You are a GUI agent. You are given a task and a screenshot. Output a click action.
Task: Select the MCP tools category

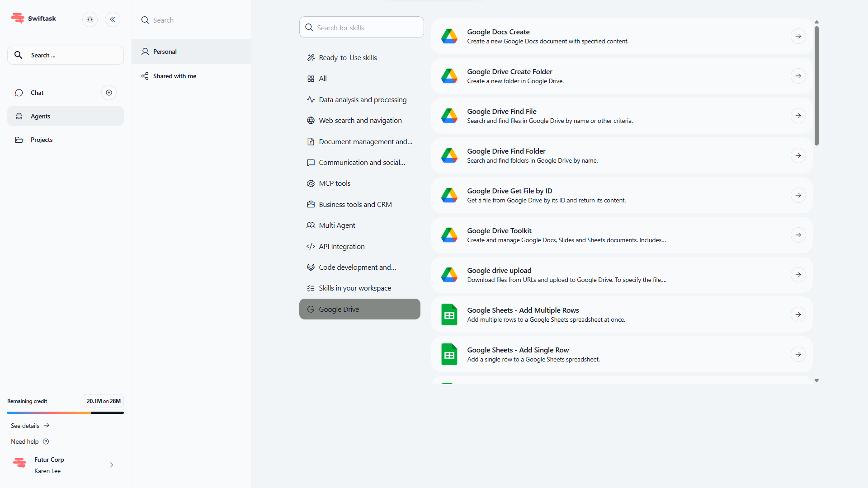click(335, 183)
